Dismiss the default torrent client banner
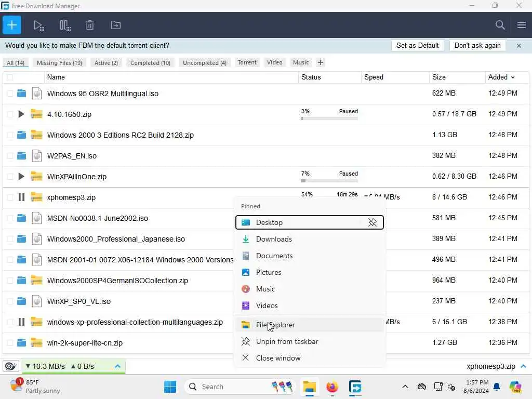 point(519,46)
